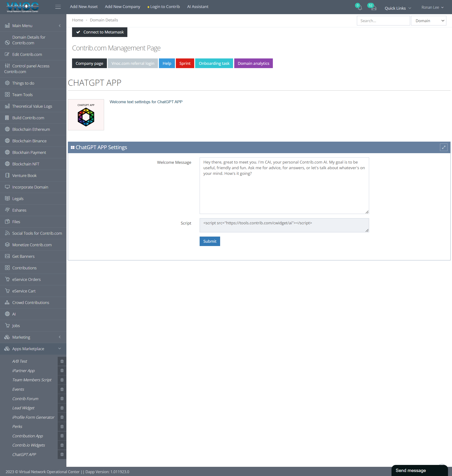Screen dimensions: 452x476
Task: Expand the Marketing menu section
Action: point(60,337)
